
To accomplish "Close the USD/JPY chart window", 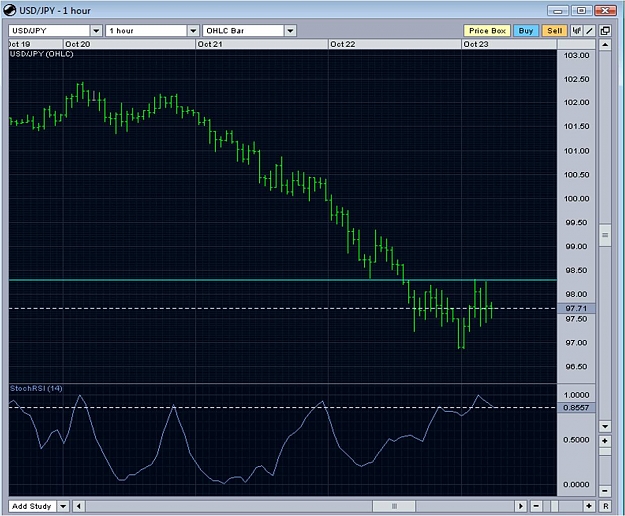I will [605, 11].
